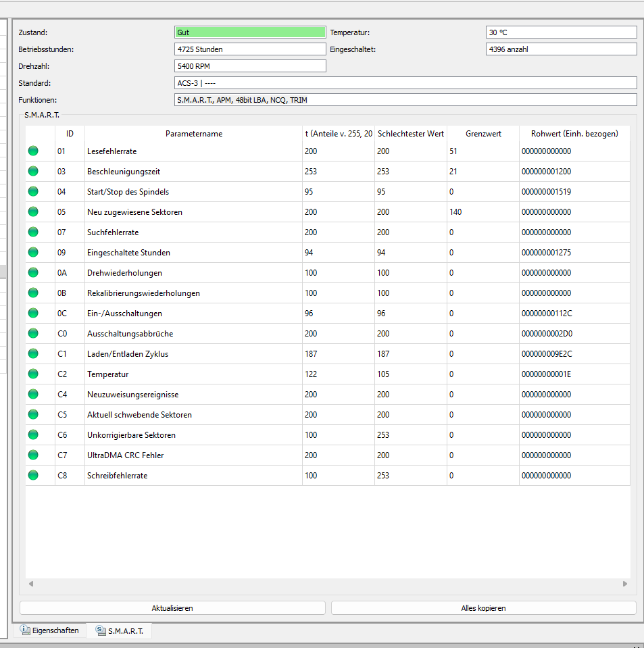Select the Rekalibrierungswiederholungen parameter name
This screenshot has height=648, width=644.
pyautogui.click(x=143, y=293)
